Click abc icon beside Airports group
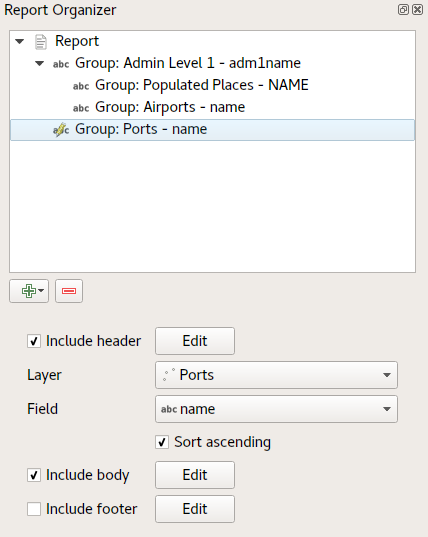 (x=81, y=108)
